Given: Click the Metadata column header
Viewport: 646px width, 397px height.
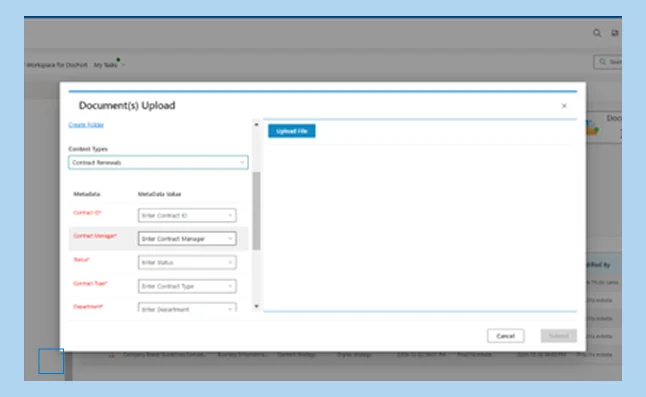Looking at the screenshot, I should 87,194.
